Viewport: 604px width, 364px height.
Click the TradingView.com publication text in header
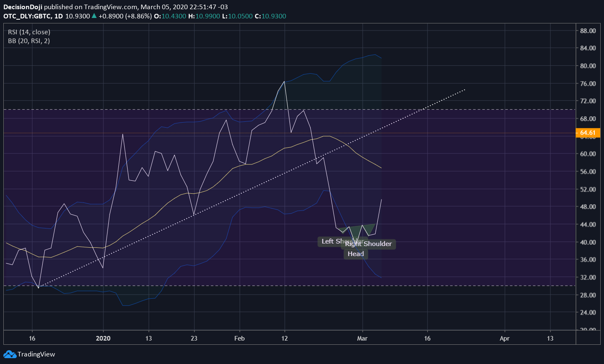(x=111, y=7)
